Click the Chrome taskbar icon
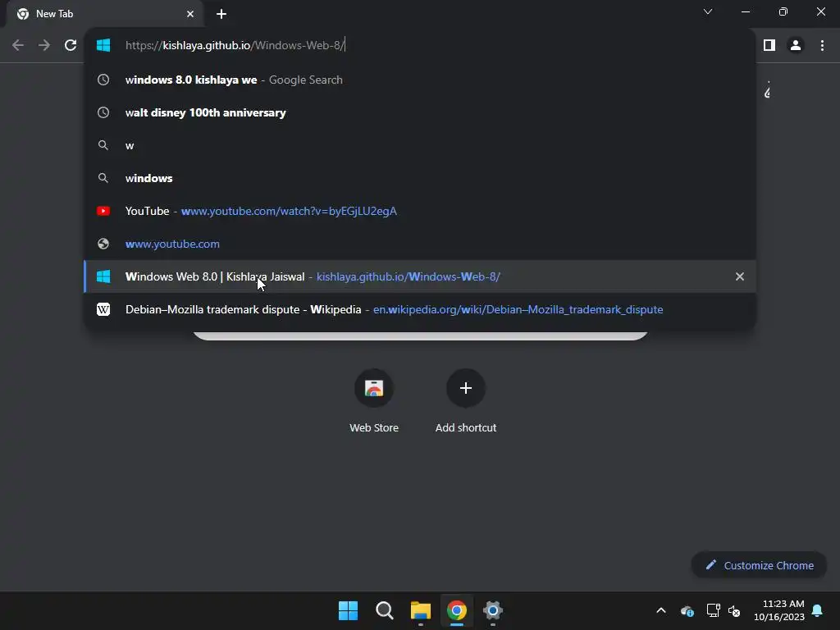The height and width of the screenshot is (630, 840). 457,610
